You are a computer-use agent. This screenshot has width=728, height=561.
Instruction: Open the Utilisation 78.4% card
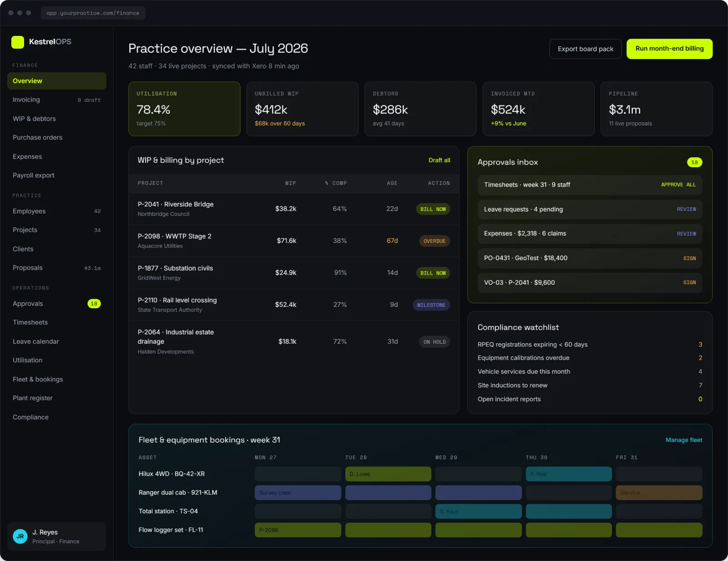(184, 109)
